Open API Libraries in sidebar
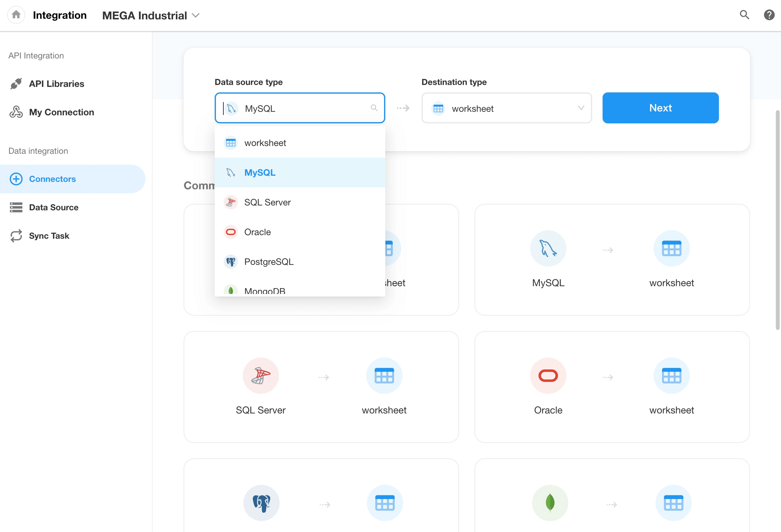Screen dimensions: 781x532 click(x=57, y=84)
